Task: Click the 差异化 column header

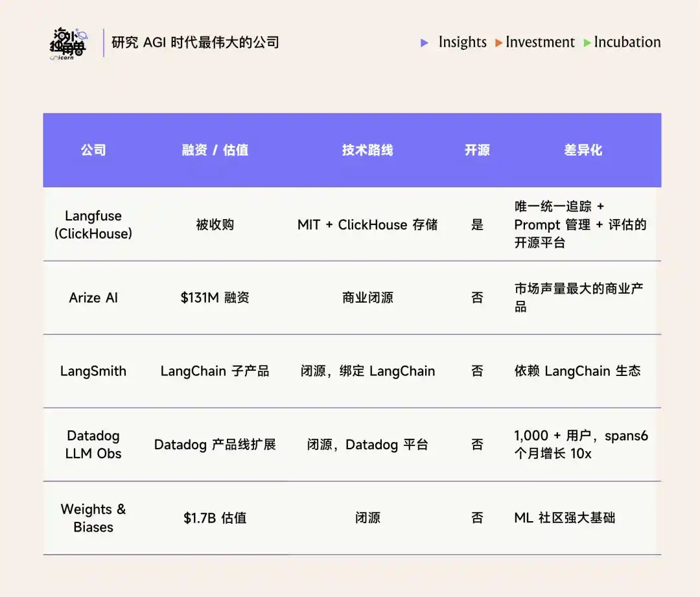Action: 583,150
